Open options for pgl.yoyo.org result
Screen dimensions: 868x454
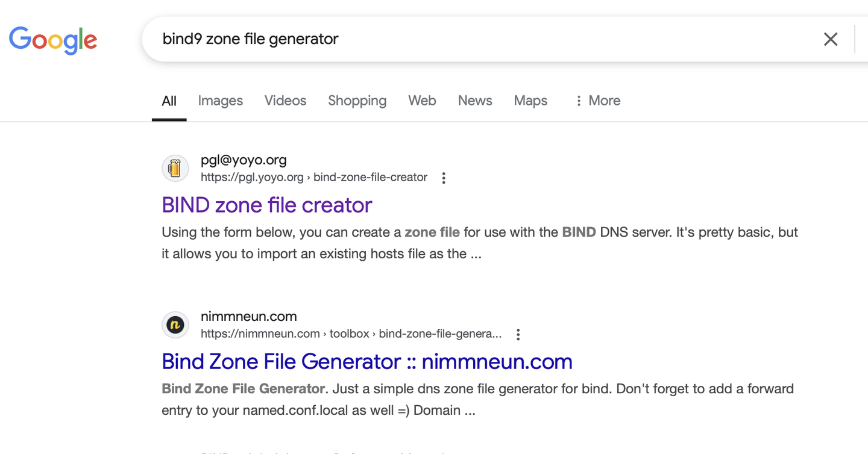point(444,178)
